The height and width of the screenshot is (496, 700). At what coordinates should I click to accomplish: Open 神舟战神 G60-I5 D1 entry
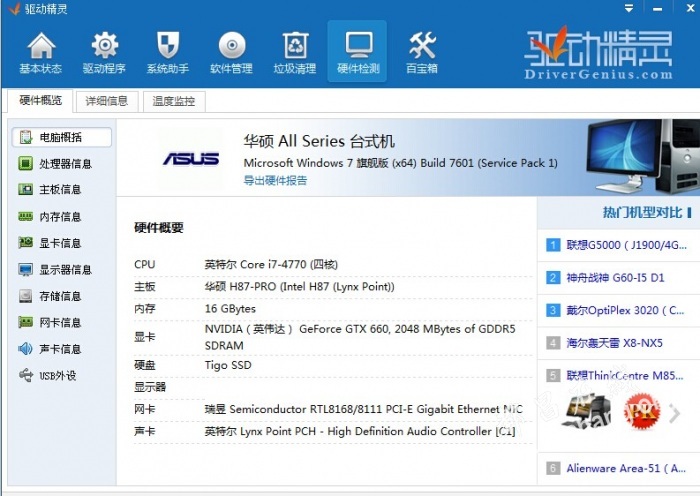click(618, 278)
